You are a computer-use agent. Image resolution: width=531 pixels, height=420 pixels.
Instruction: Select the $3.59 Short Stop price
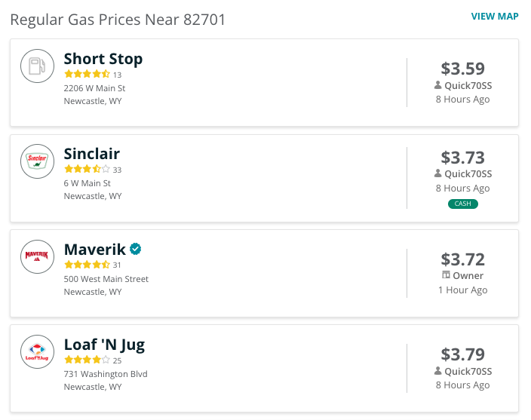462,69
